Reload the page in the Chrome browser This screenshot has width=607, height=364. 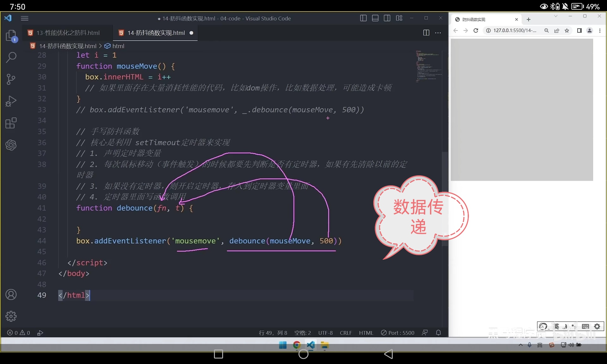(x=476, y=30)
